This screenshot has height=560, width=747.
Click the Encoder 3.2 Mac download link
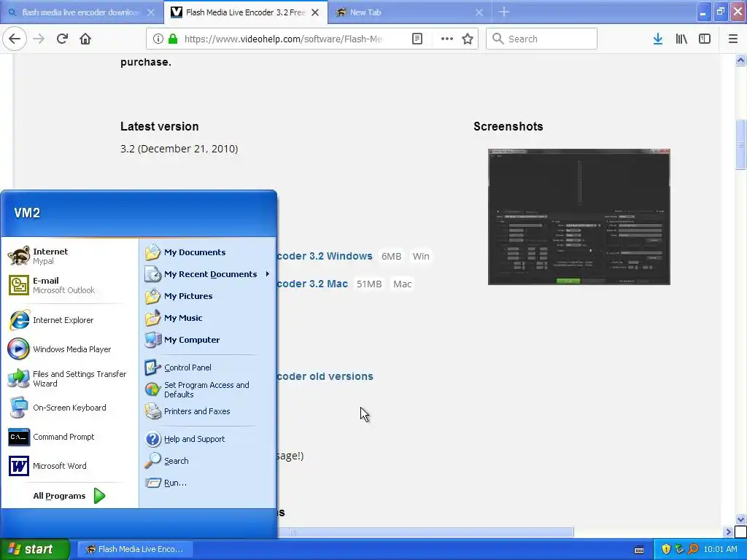tap(312, 284)
